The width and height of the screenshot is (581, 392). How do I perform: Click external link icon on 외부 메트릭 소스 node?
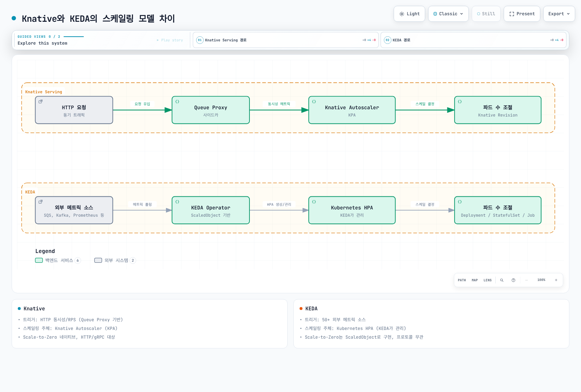[41, 202]
